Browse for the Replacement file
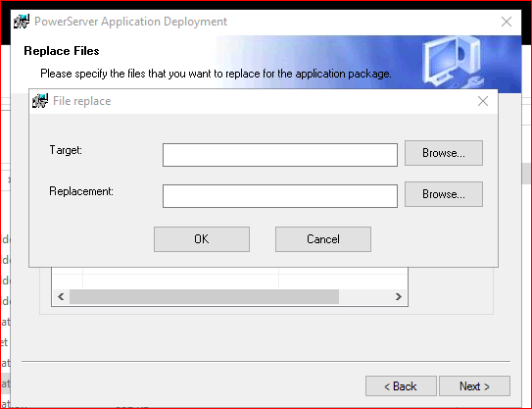Image resolution: width=532 pixels, height=409 pixels. tap(444, 194)
